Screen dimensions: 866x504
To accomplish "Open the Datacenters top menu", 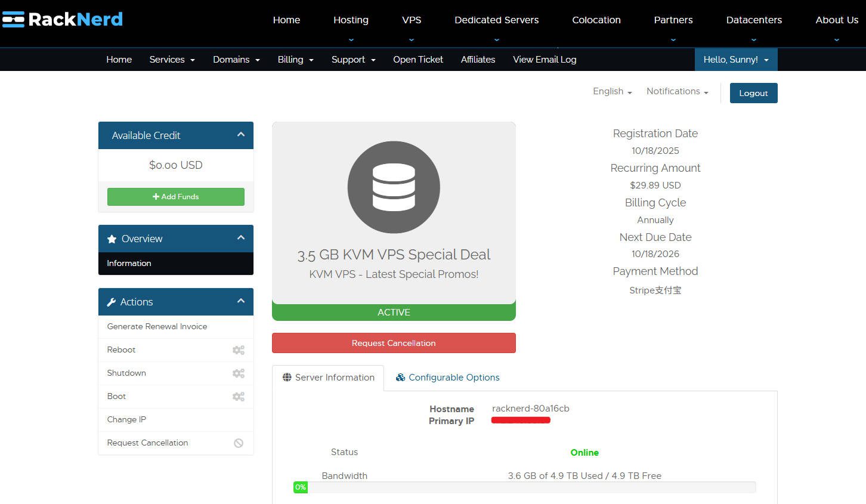I will tap(754, 20).
